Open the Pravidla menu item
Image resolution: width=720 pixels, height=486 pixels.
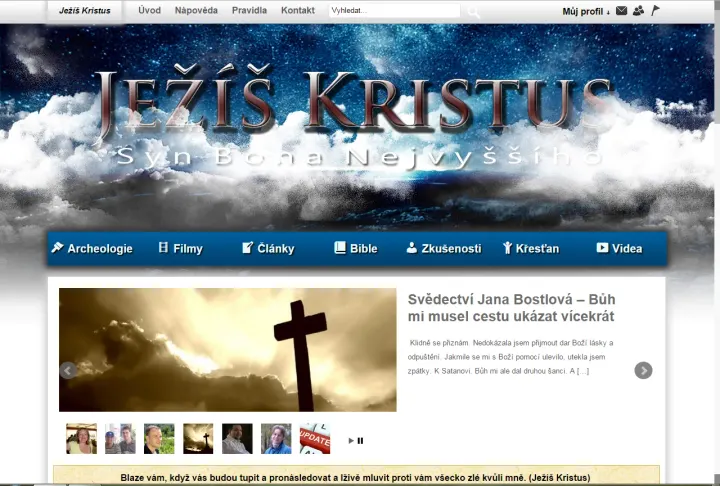point(249,10)
